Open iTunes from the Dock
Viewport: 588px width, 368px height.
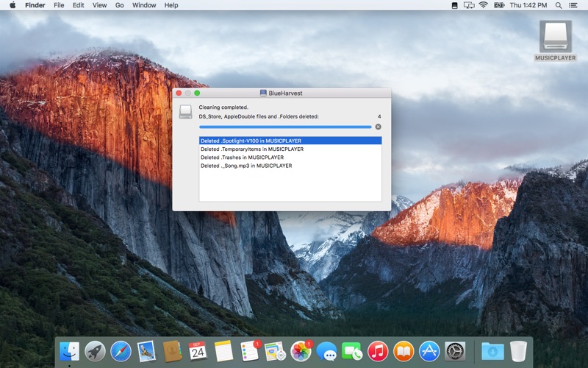point(378,351)
